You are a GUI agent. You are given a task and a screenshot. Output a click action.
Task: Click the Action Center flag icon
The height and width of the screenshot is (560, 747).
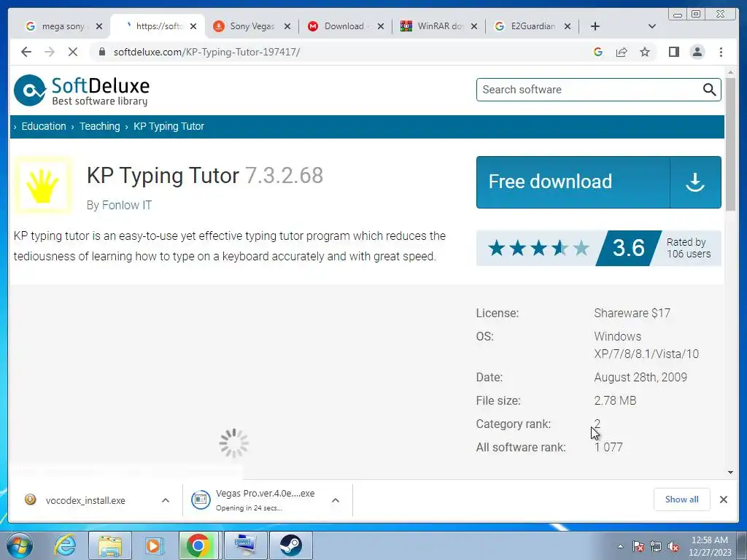pyautogui.click(x=638, y=547)
